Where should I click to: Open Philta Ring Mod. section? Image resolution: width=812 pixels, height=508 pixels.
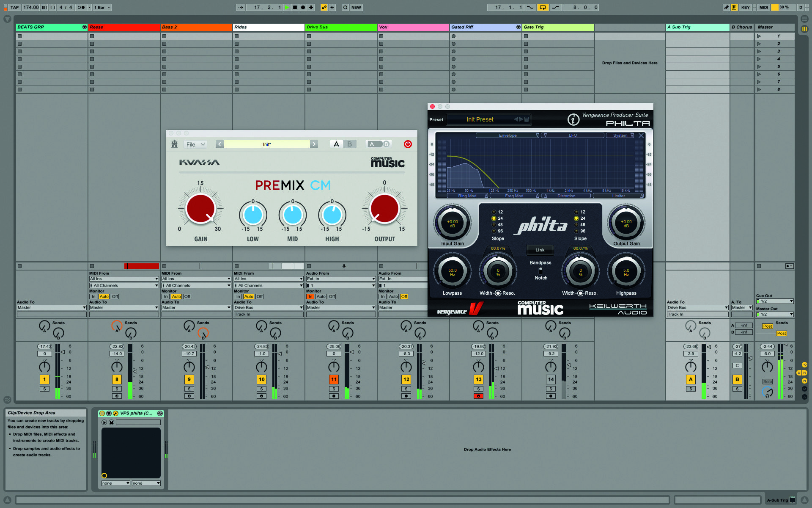pyautogui.click(x=468, y=196)
